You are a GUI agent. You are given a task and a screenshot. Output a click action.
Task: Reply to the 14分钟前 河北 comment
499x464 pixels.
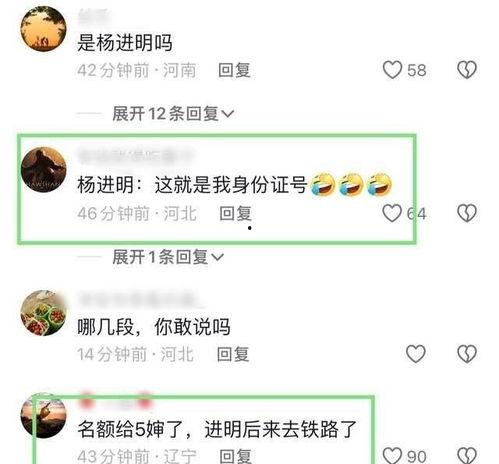233,354
